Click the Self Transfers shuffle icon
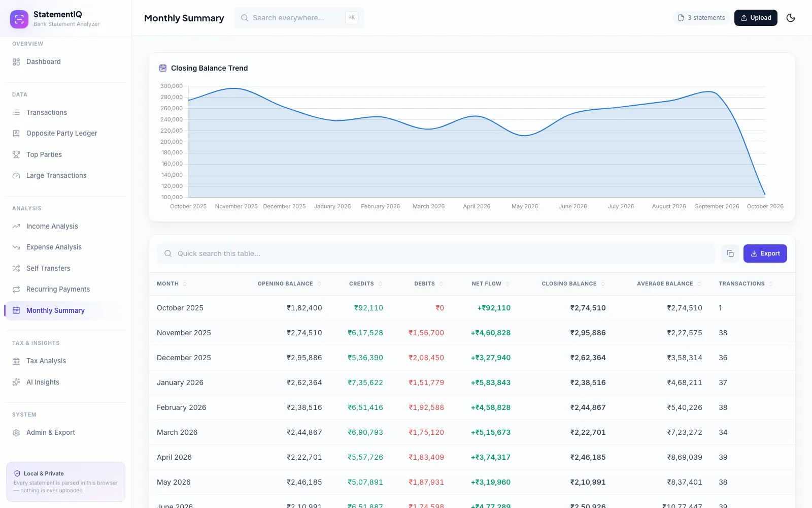This screenshot has height=508, width=812. (16, 268)
